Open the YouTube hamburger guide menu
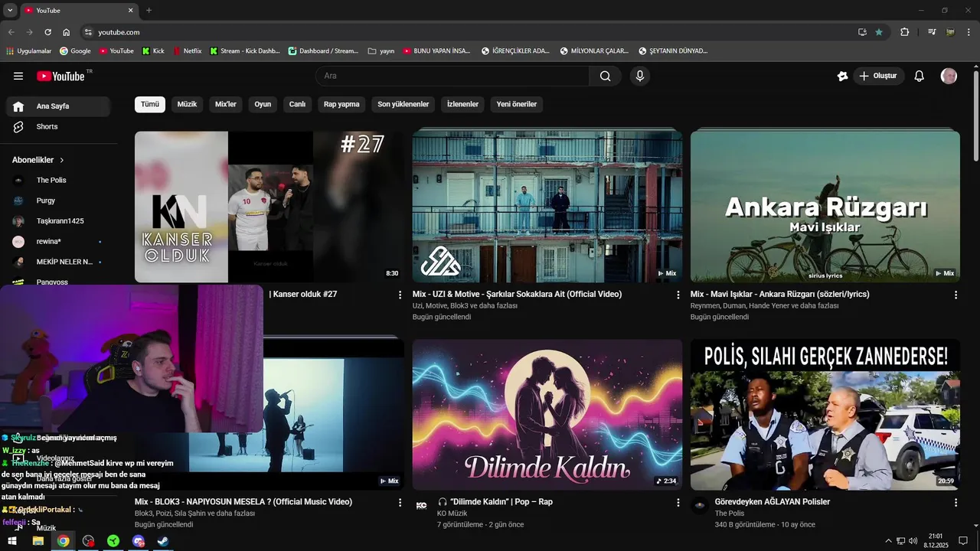This screenshot has height=551, width=980. click(18, 76)
